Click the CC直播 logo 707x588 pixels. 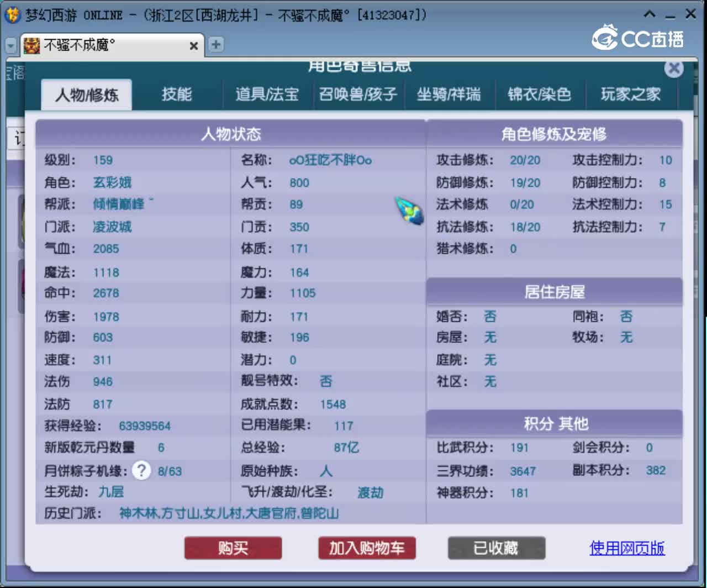[x=639, y=38]
